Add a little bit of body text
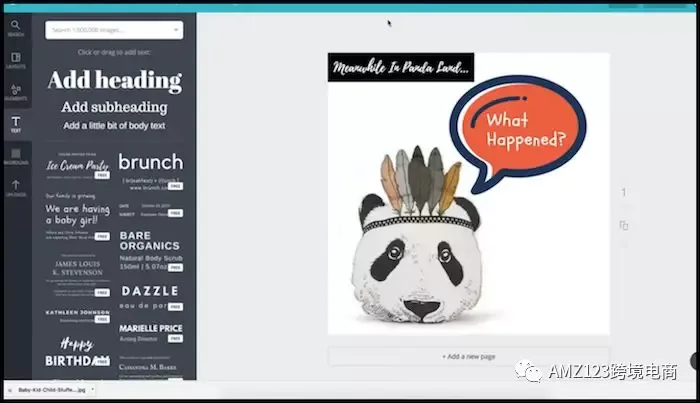700x403 pixels. click(x=114, y=126)
